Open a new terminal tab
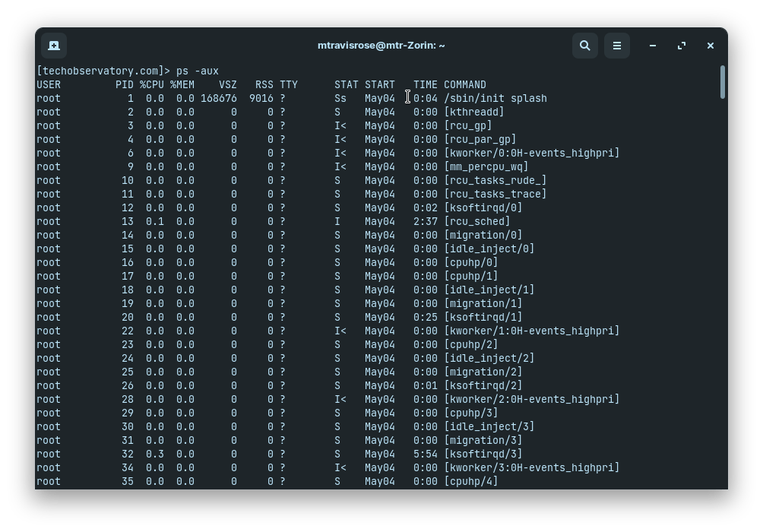Image resolution: width=763 pixels, height=532 pixels. 53,46
